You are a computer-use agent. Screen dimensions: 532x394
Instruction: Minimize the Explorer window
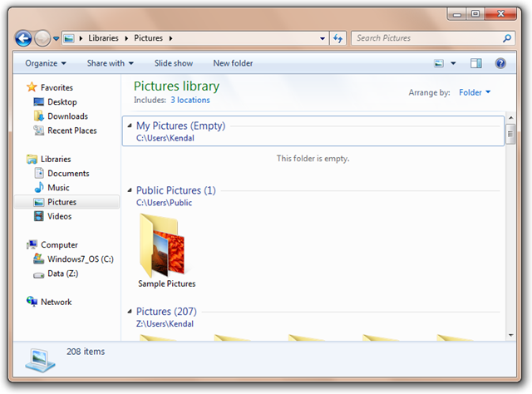point(457,14)
